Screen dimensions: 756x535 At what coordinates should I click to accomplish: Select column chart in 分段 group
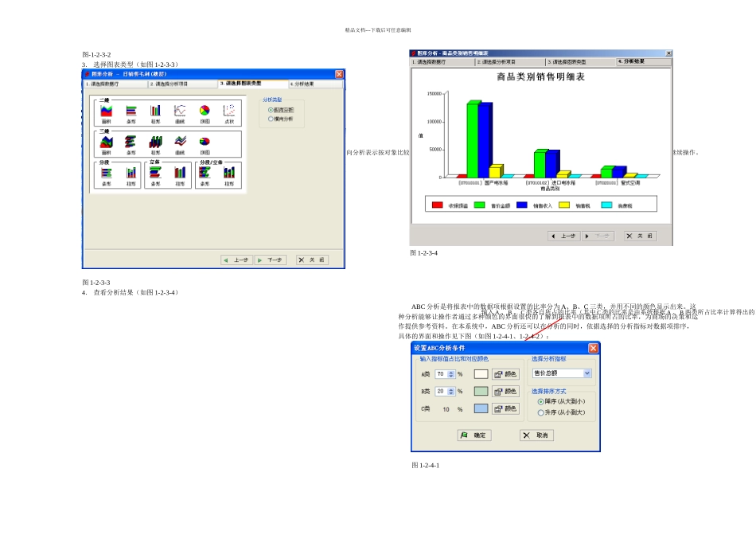click(131, 173)
